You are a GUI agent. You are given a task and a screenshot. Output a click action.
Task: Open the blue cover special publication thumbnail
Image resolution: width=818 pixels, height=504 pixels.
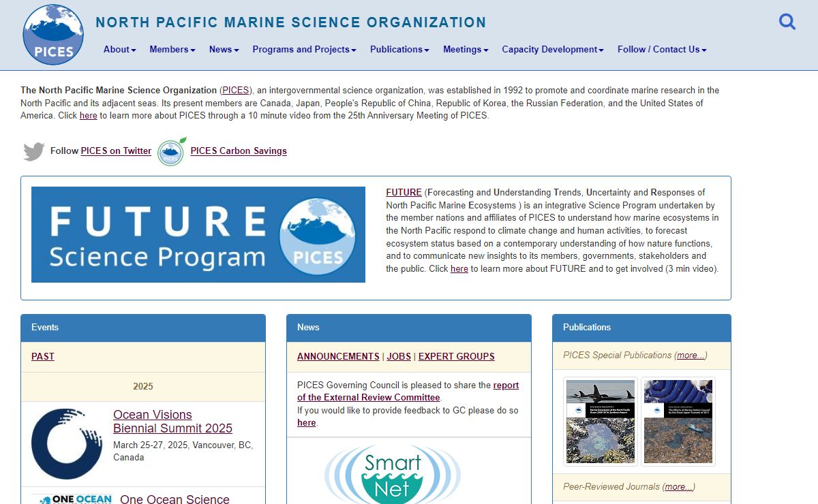tap(678, 422)
